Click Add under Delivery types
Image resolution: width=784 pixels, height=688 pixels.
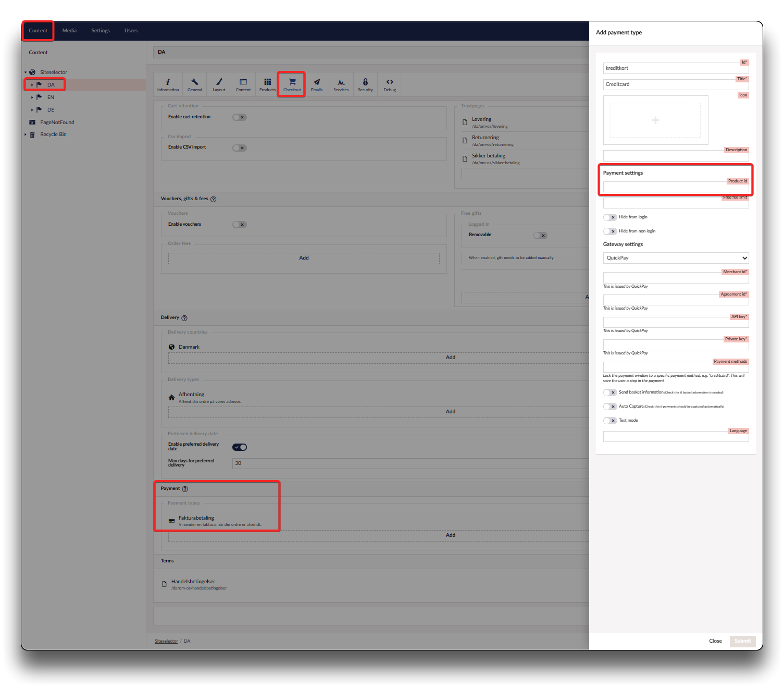click(x=451, y=412)
